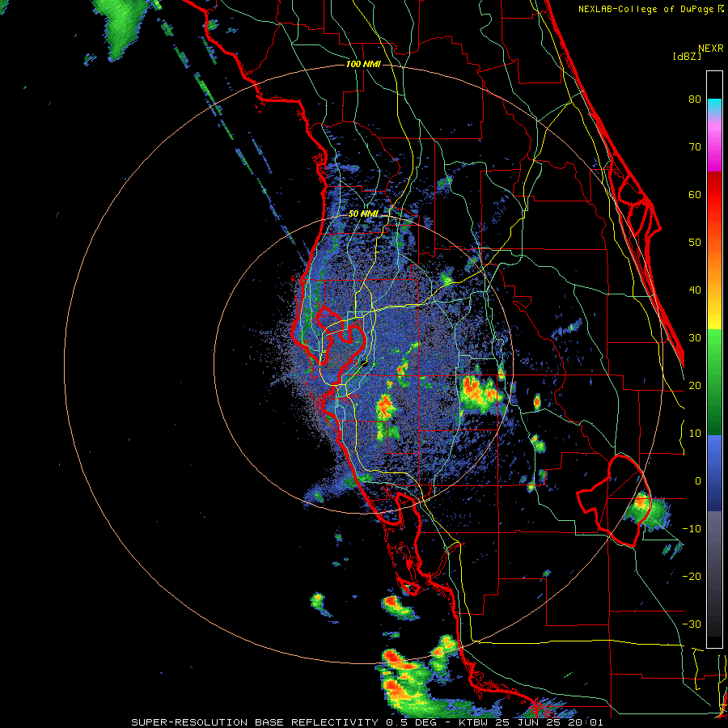Click the 20:01 timestamp in the caption
The image size is (728, 728).
click(x=587, y=722)
